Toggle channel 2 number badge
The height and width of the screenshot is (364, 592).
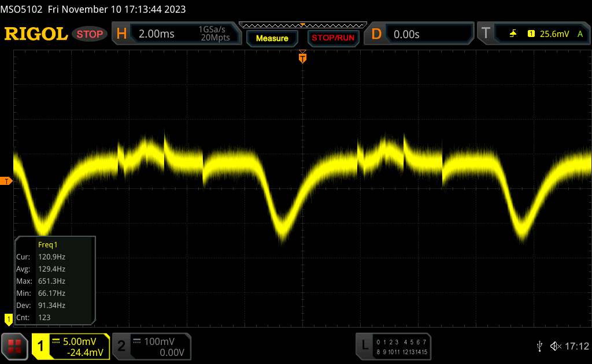point(121,346)
